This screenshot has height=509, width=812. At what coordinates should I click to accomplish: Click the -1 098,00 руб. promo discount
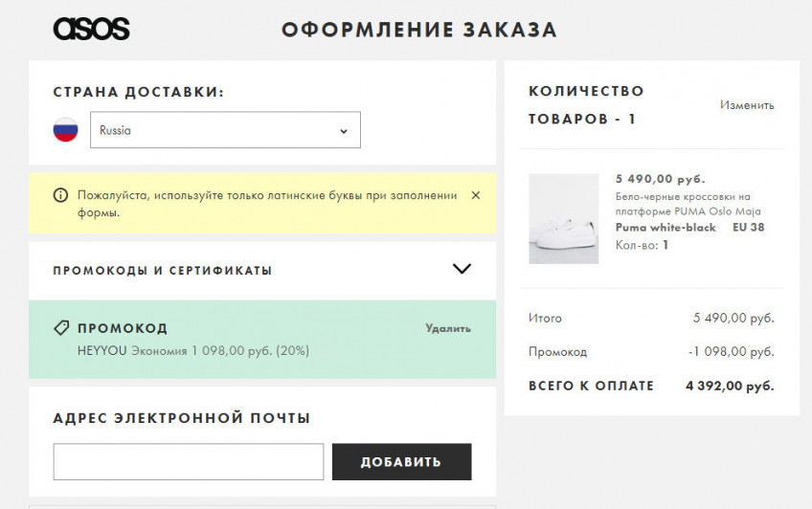pos(731,352)
